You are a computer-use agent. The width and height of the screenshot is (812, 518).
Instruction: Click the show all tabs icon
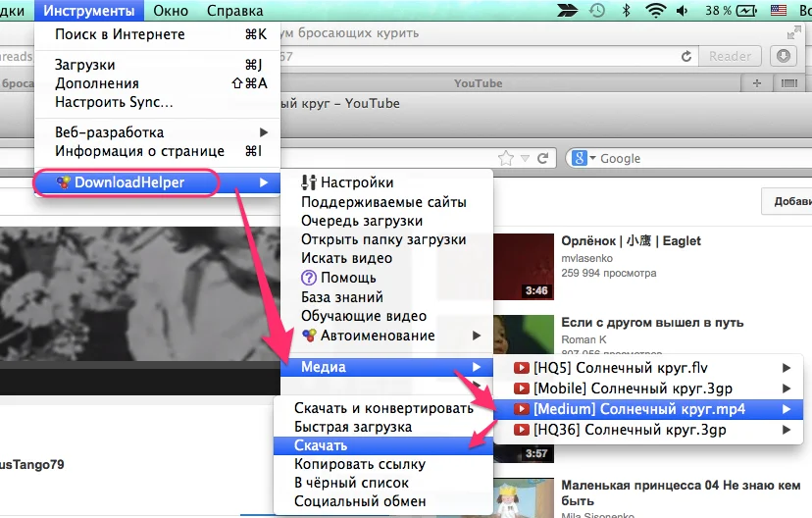(x=789, y=83)
